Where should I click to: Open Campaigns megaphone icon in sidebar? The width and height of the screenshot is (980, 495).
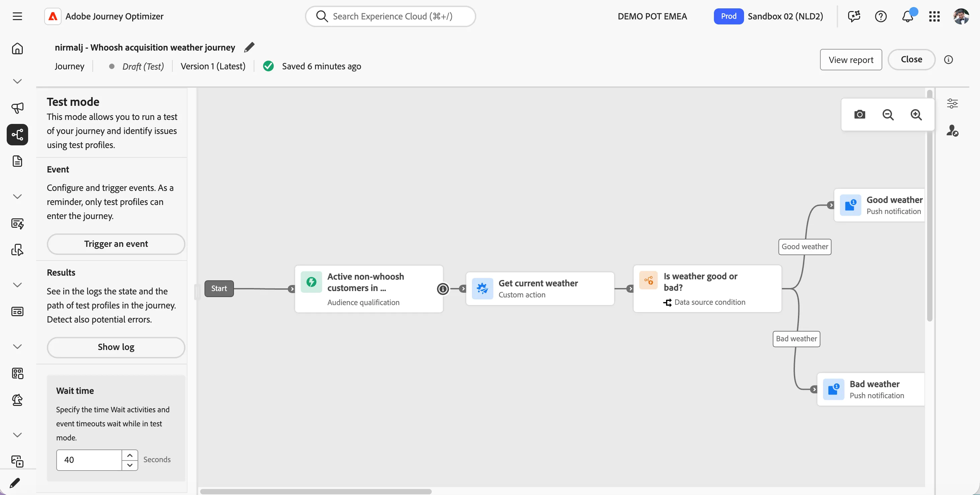(17, 108)
